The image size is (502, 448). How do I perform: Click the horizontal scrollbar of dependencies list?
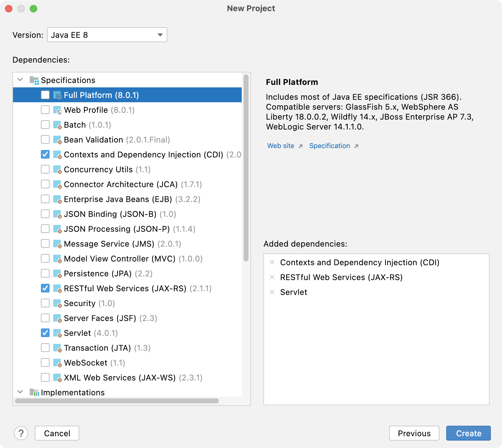pos(117,401)
